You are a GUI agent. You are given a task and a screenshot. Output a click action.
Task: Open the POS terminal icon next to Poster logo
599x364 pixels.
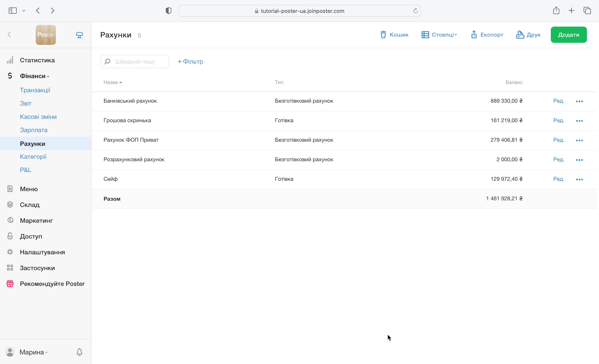tap(79, 35)
